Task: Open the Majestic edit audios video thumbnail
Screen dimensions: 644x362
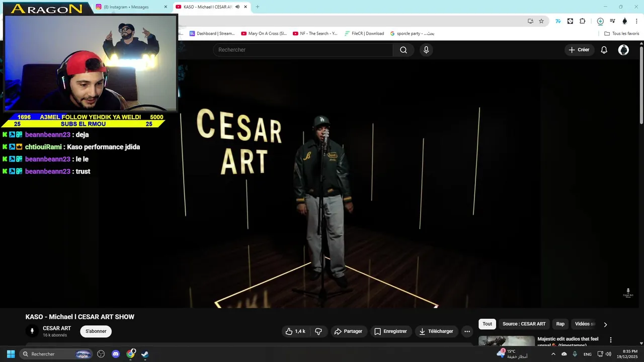Action: pos(507,341)
